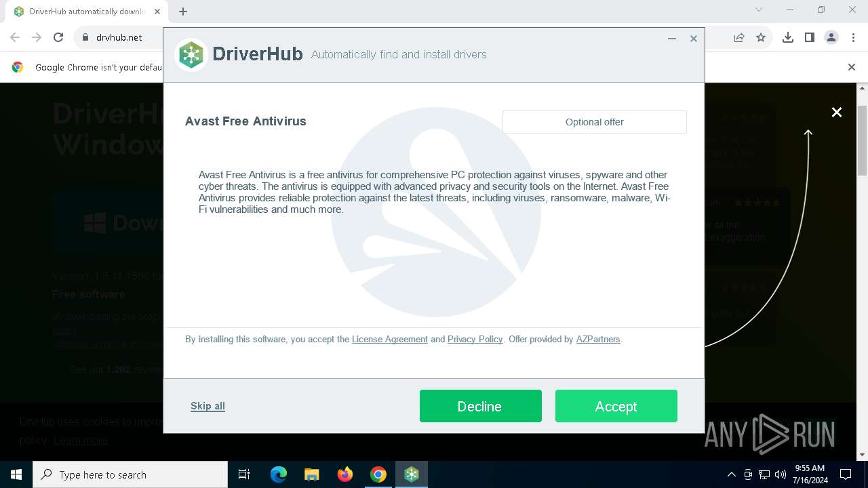
Task: Open a new Chrome tab
Action: (183, 11)
